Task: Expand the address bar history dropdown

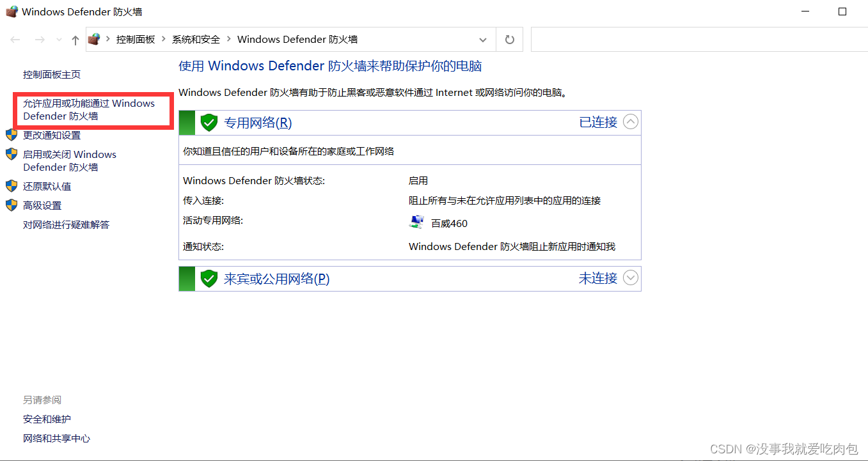Action: point(483,40)
